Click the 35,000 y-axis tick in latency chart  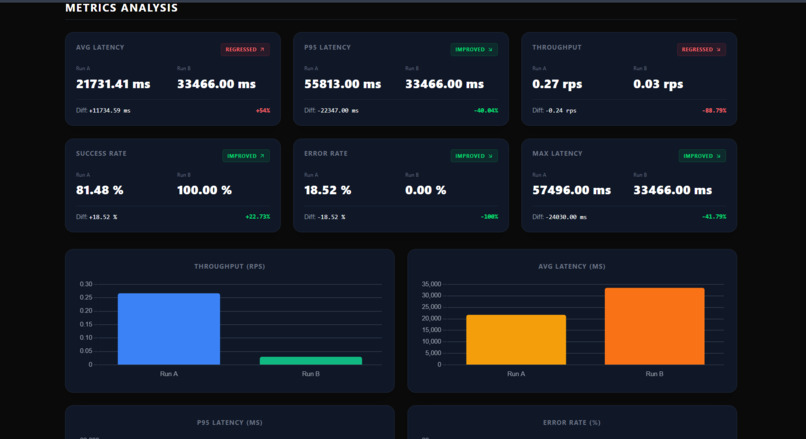click(x=431, y=284)
